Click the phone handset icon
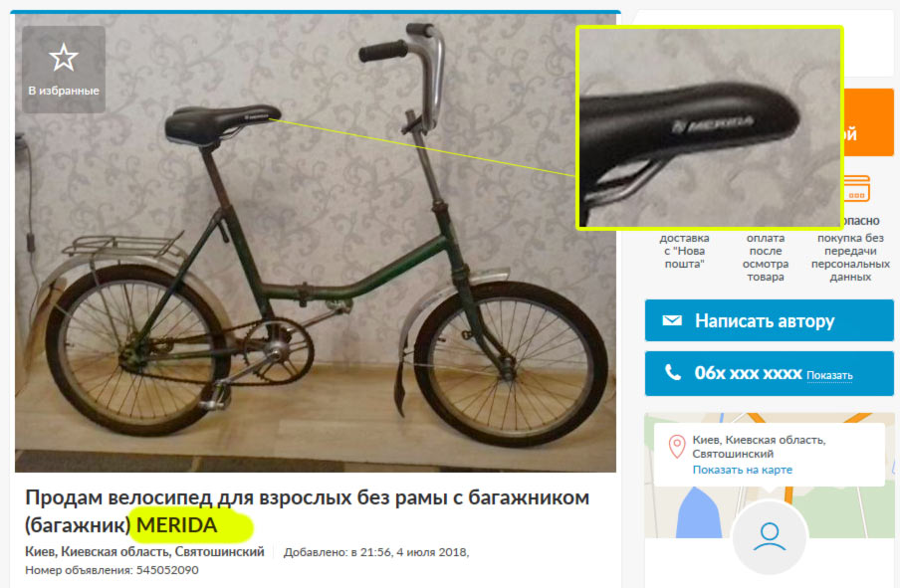 pos(672,373)
